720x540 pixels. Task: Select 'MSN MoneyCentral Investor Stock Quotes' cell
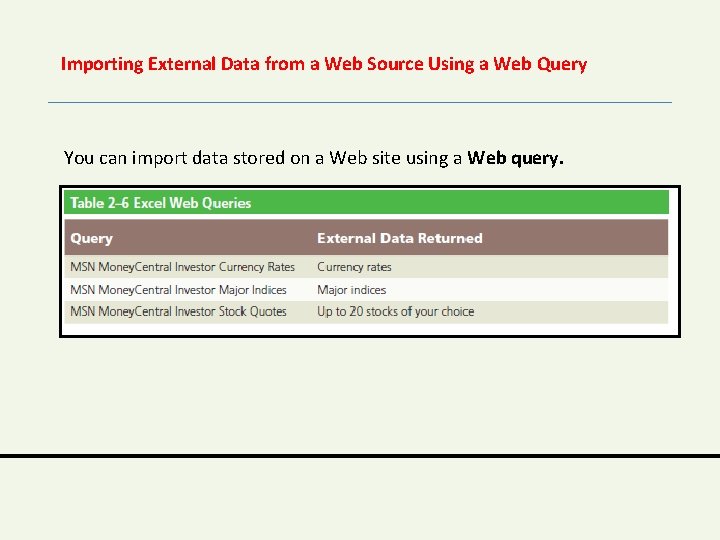[x=178, y=311]
